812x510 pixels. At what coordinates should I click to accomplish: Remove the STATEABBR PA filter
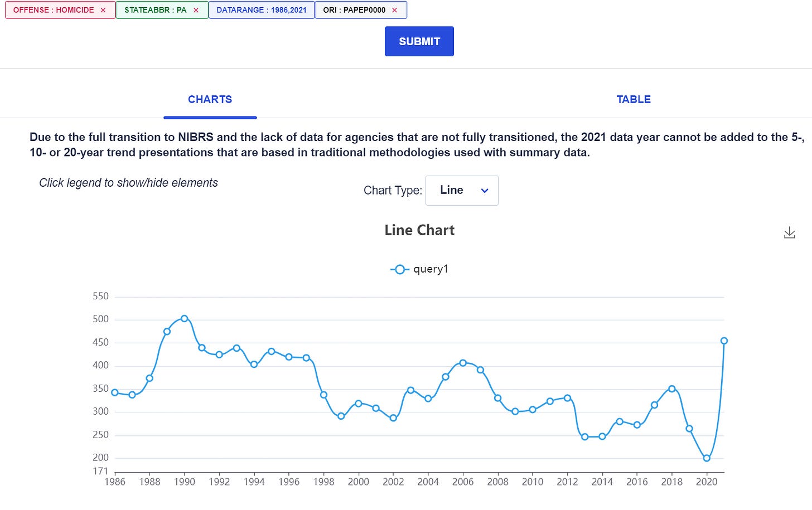(195, 9)
